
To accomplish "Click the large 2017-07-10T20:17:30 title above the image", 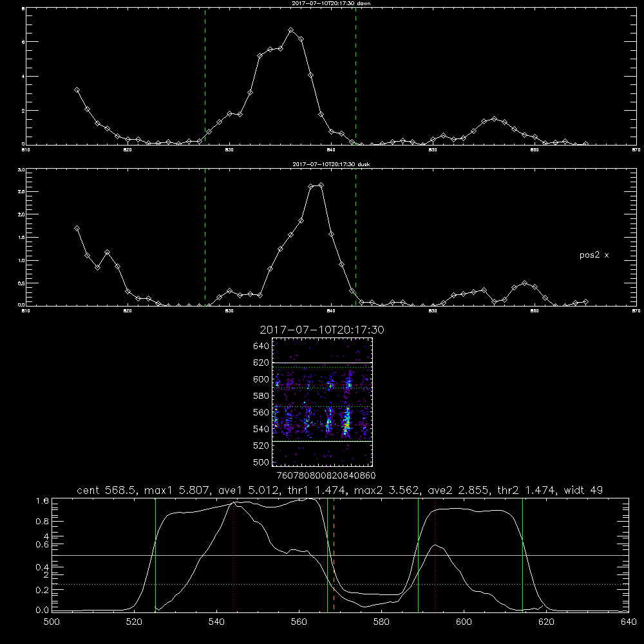I will (322, 330).
